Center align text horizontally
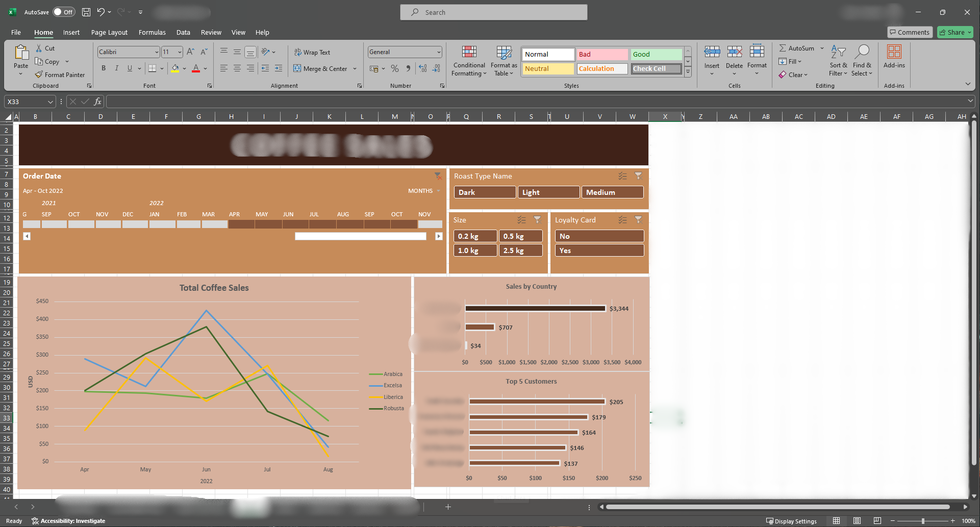Image resolution: width=980 pixels, height=527 pixels. coord(237,68)
